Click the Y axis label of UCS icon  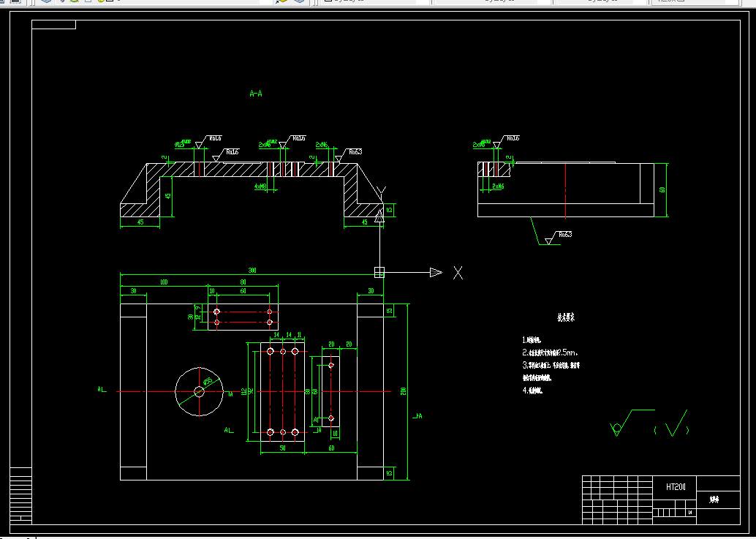click(381, 193)
